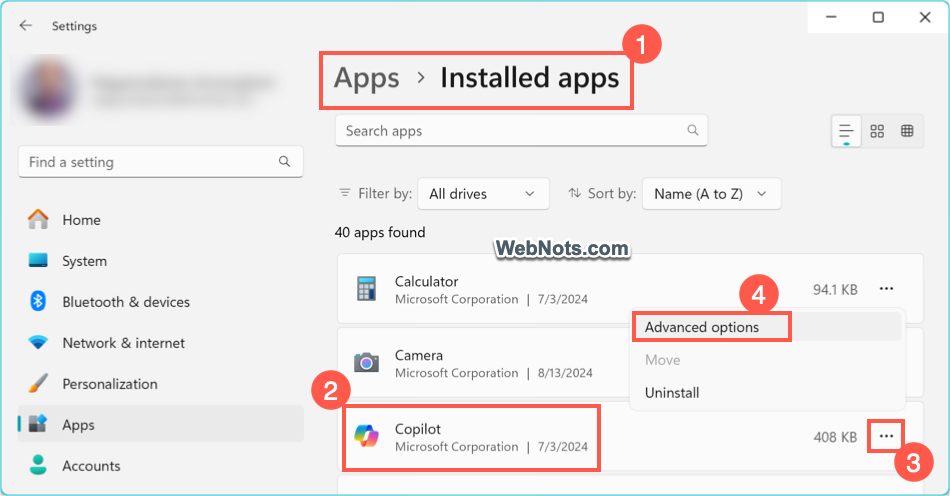Click the Accounts person icon
This screenshot has width=950, height=496.
38,465
